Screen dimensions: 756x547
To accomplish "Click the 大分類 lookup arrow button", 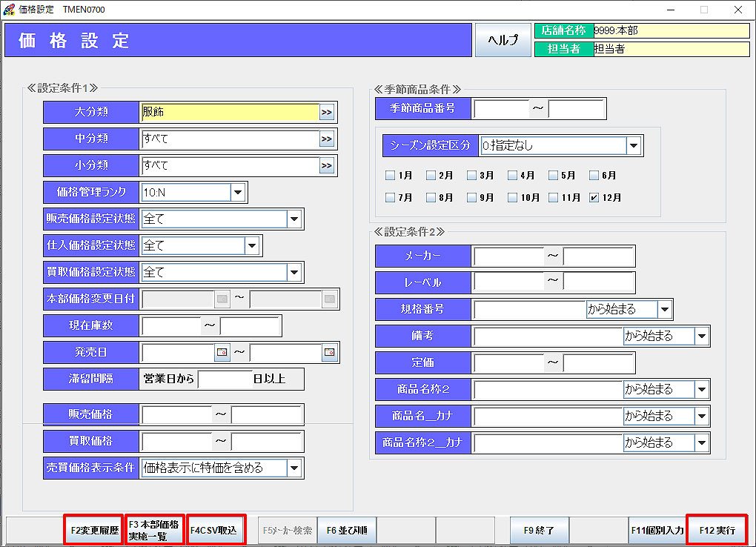I will (x=327, y=112).
